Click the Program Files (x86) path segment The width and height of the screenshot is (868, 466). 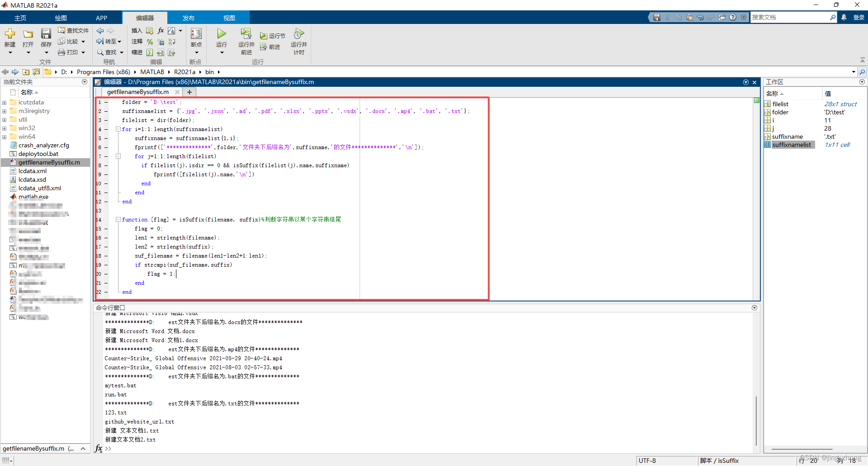[x=104, y=72]
